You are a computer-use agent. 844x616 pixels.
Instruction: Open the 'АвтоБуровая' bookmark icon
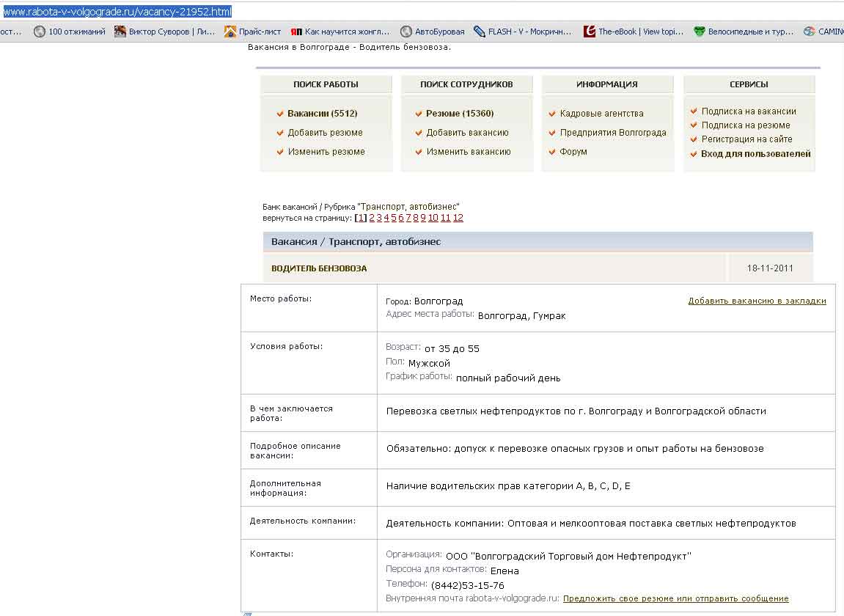point(406,32)
